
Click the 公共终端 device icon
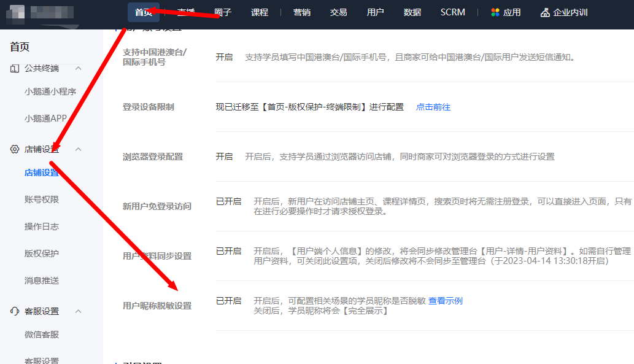tap(15, 68)
